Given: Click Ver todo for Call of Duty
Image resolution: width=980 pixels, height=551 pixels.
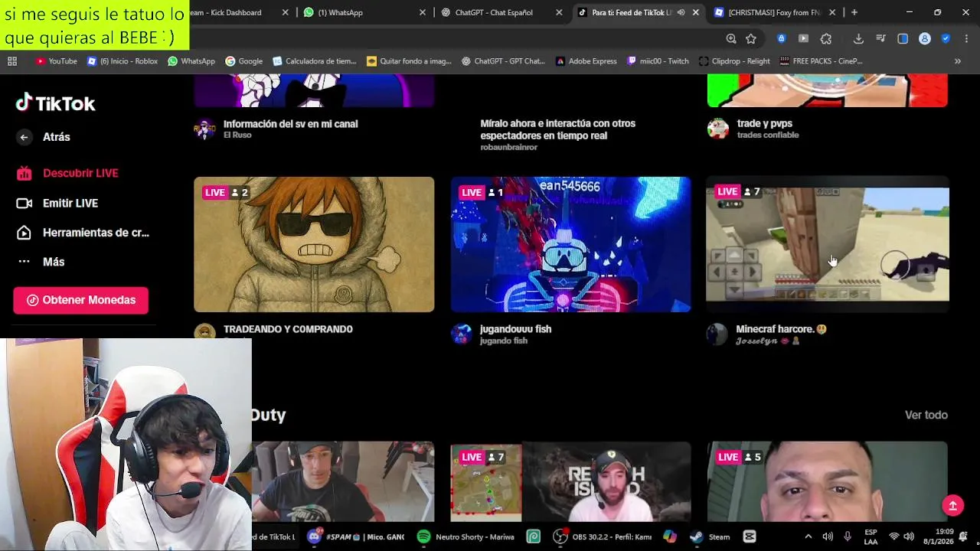Looking at the screenshot, I should [x=926, y=415].
